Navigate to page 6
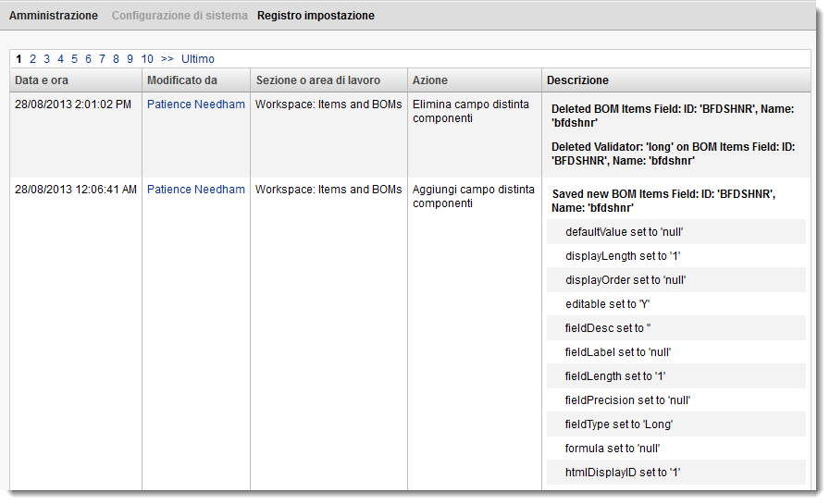Screen dimensions: 830x504 tap(88, 59)
